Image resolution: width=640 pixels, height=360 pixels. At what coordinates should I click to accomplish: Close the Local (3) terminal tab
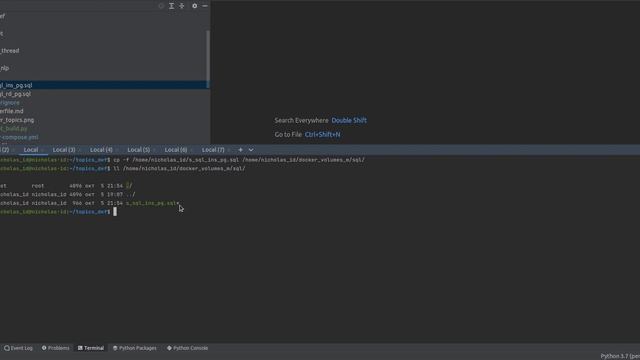(80, 150)
